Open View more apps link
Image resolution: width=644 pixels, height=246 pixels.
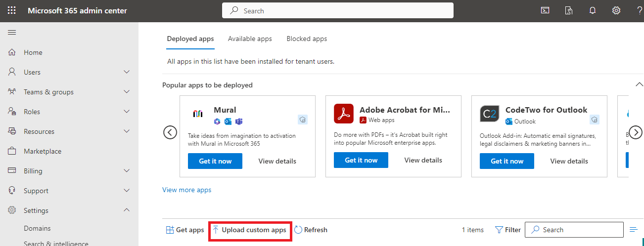click(x=186, y=190)
